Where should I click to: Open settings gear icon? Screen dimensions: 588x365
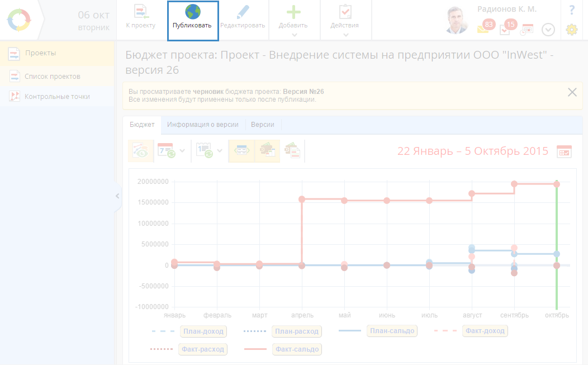[571, 30]
